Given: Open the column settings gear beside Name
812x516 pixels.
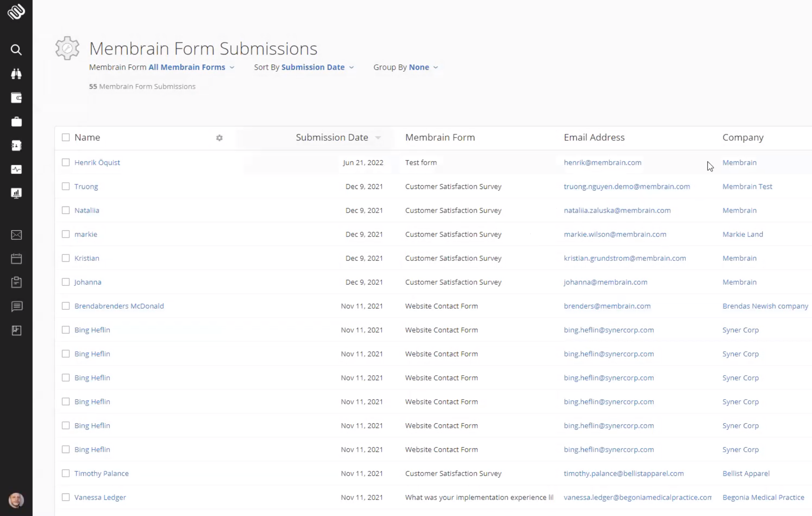Looking at the screenshot, I should click(x=219, y=138).
